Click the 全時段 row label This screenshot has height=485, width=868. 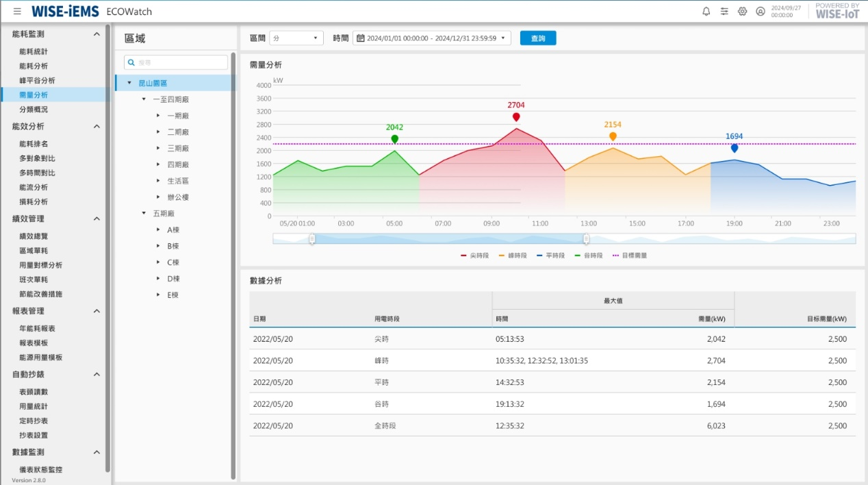[x=385, y=426]
